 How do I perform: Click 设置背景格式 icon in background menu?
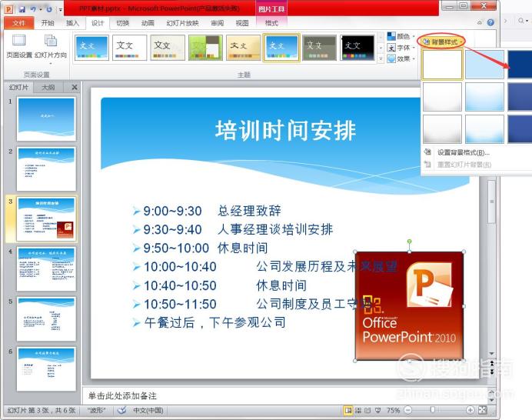(x=428, y=152)
